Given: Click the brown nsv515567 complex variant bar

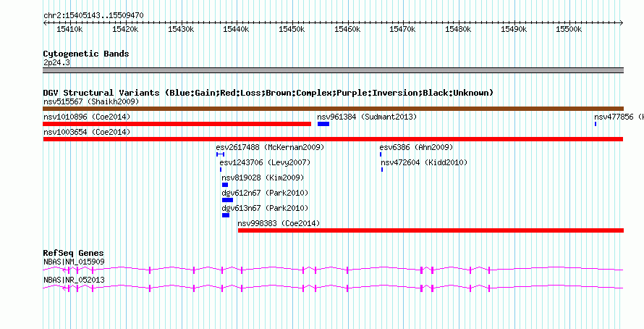Looking at the screenshot, I should coord(333,109).
